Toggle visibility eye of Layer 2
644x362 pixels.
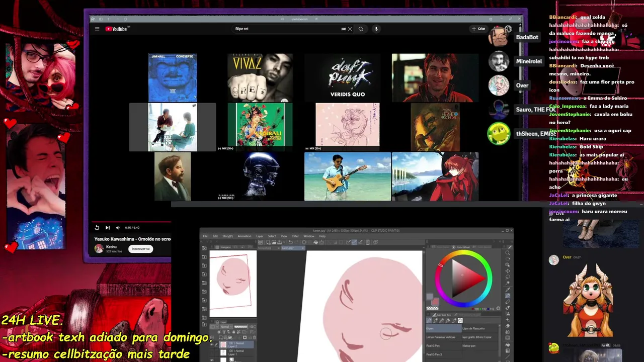click(x=212, y=344)
